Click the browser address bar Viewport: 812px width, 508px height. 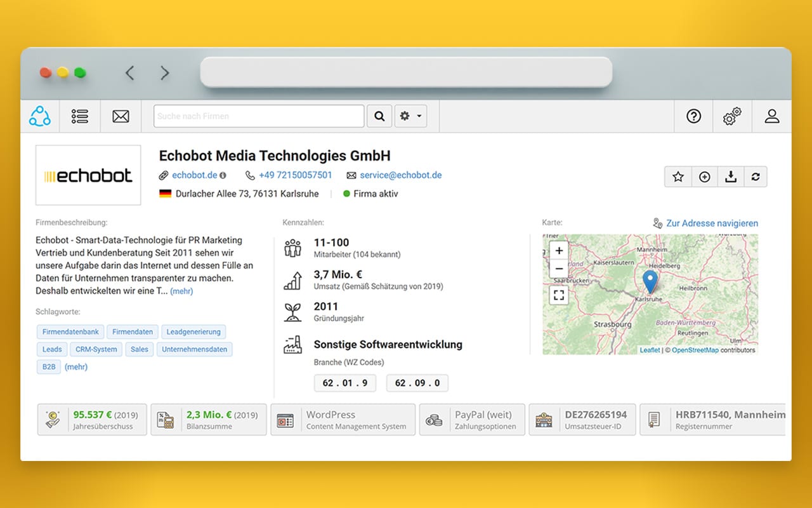click(x=406, y=72)
